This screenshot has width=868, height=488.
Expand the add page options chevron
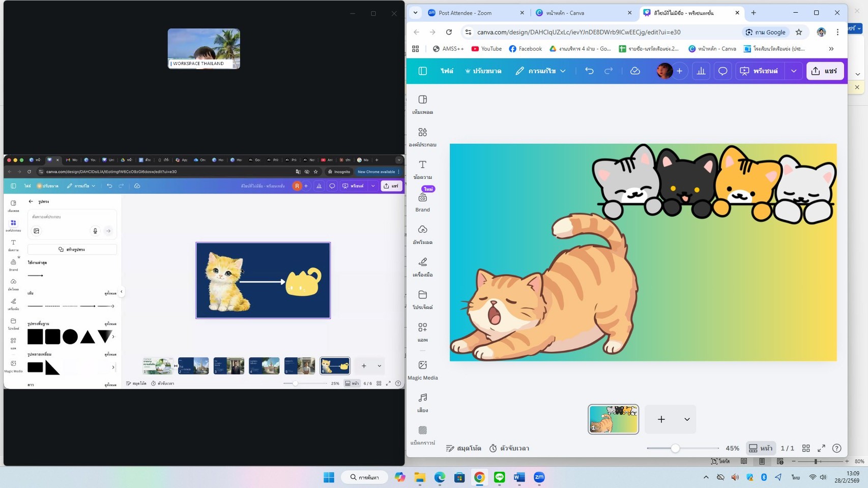687,419
